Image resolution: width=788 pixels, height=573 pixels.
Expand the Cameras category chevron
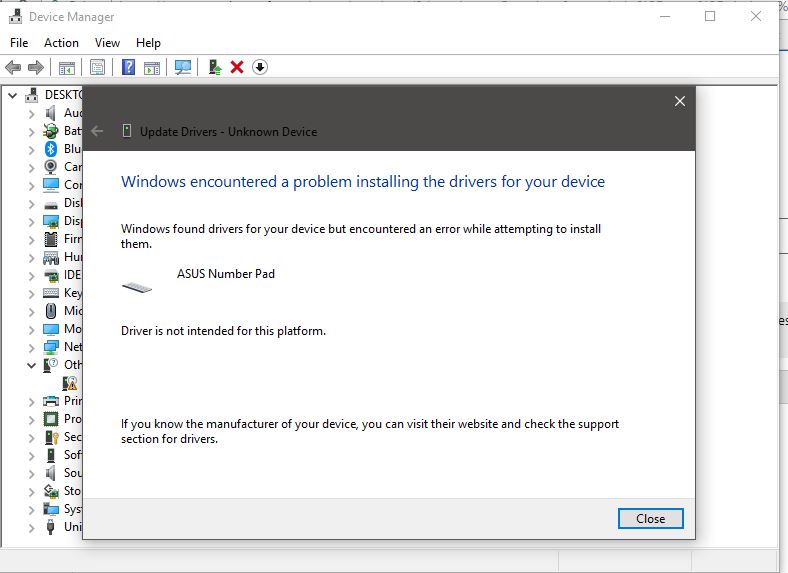32,168
